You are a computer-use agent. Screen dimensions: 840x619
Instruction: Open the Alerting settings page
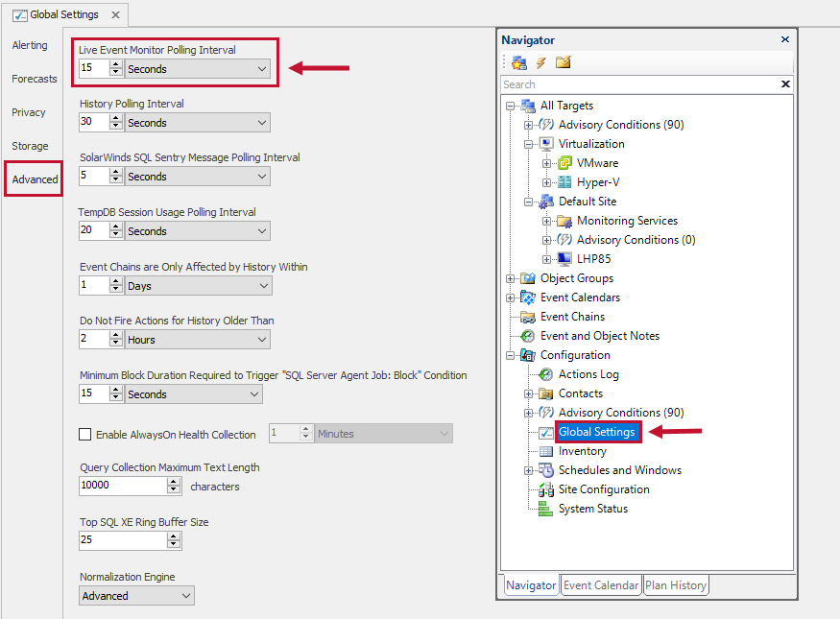coord(30,44)
